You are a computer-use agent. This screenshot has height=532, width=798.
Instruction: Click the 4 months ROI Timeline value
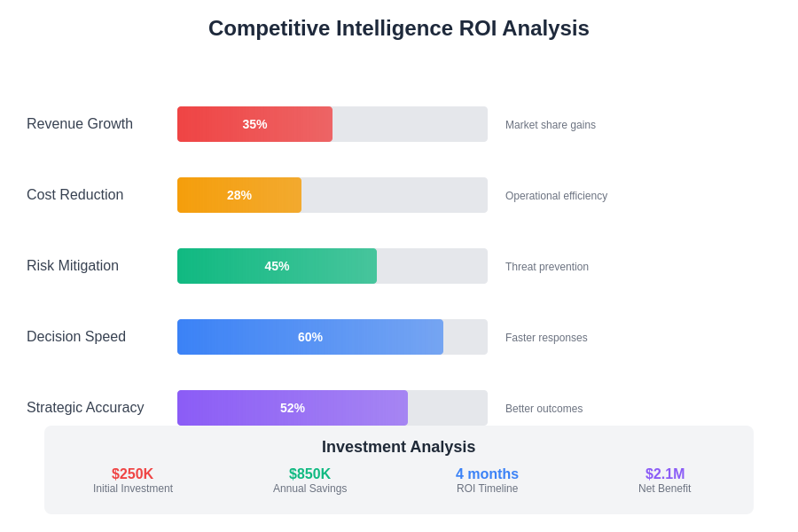[x=487, y=474]
